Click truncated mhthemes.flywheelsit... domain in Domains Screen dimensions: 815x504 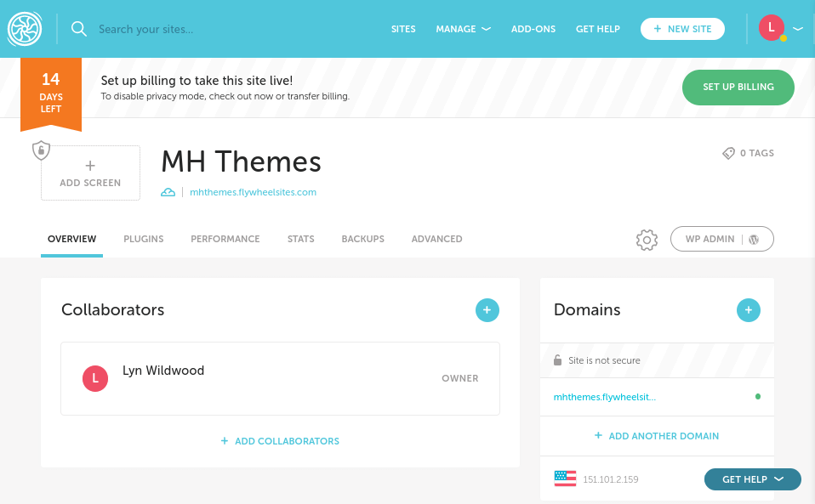[605, 397]
